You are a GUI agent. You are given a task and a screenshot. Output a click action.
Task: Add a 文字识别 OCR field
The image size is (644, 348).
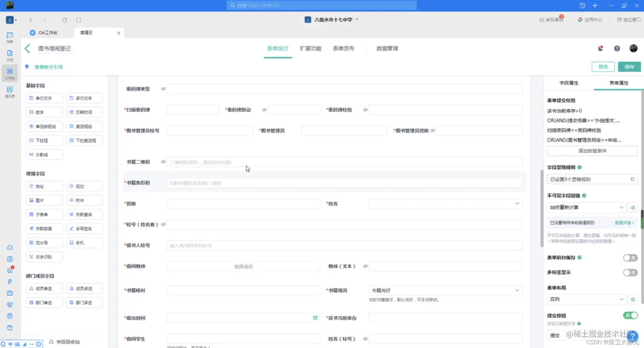[44, 257]
